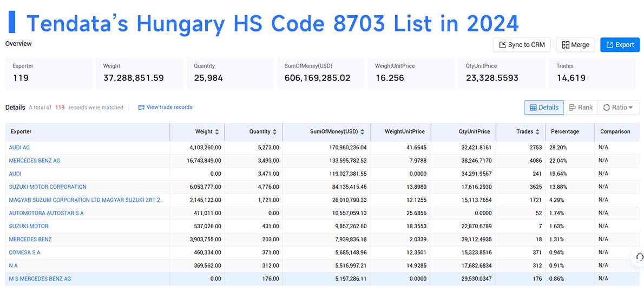This screenshot has height=292, width=644.
Task: Sort table by Quantity column arrows
Action: click(274, 131)
